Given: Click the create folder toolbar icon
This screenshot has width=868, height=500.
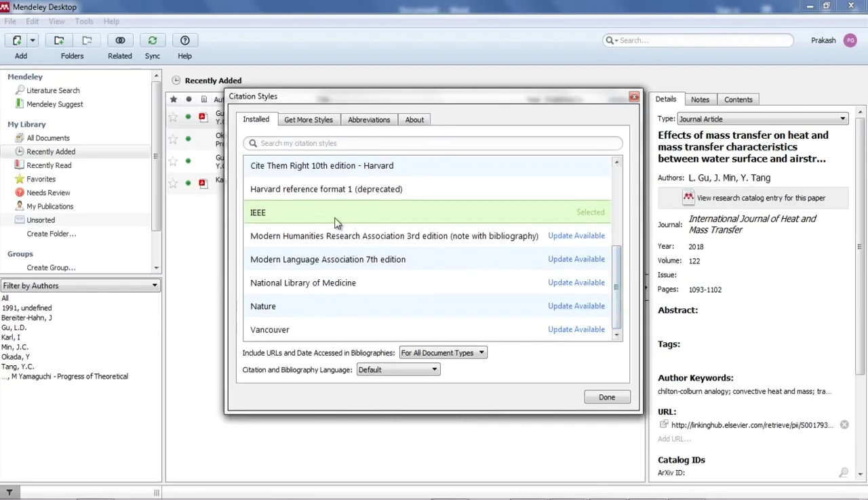Looking at the screenshot, I should [59, 41].
